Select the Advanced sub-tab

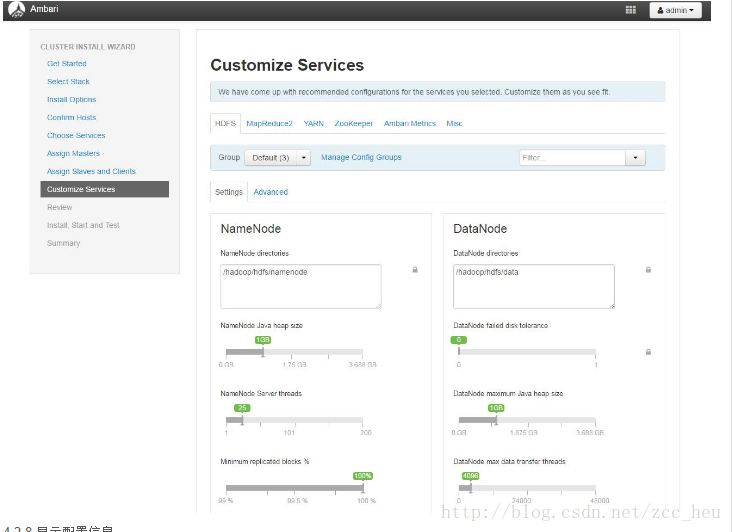pyautogui.click(x=271, y=192)
